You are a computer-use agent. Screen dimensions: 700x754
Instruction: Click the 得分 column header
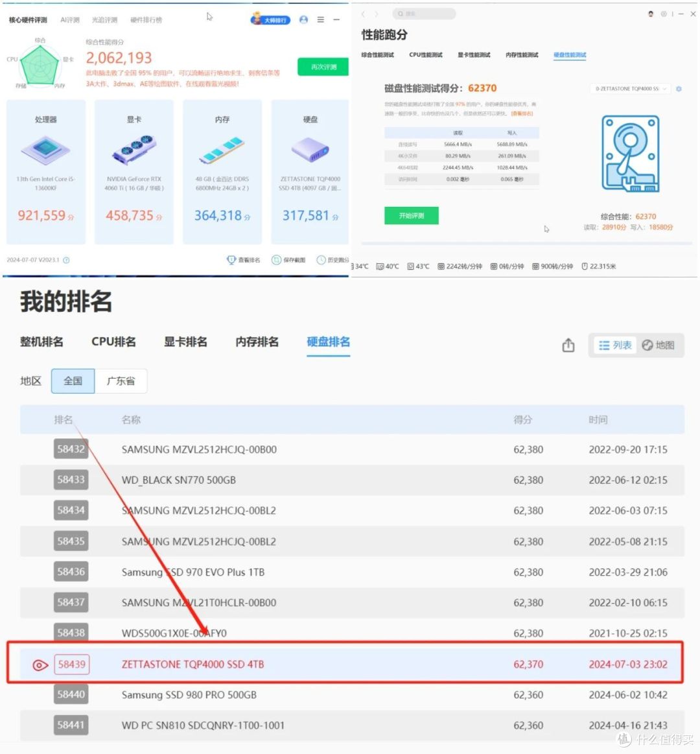pos(523,420)
